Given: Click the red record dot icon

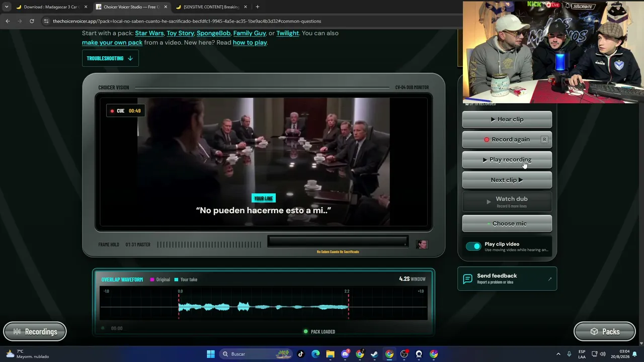Looking at the screenshot, I should click(487, 140).
